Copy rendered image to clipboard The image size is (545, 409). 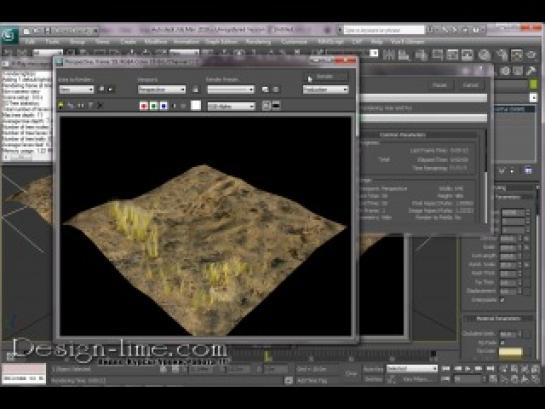coord(71,105)
